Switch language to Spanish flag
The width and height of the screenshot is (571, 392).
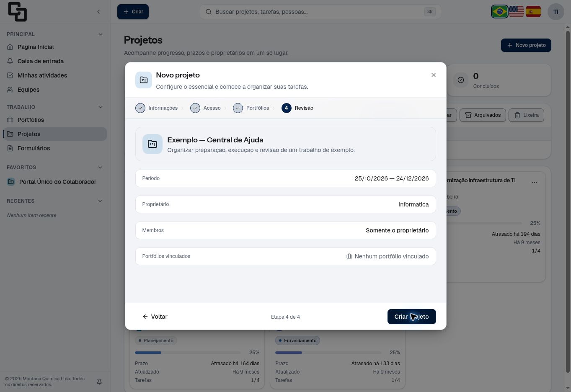[533, 12]
